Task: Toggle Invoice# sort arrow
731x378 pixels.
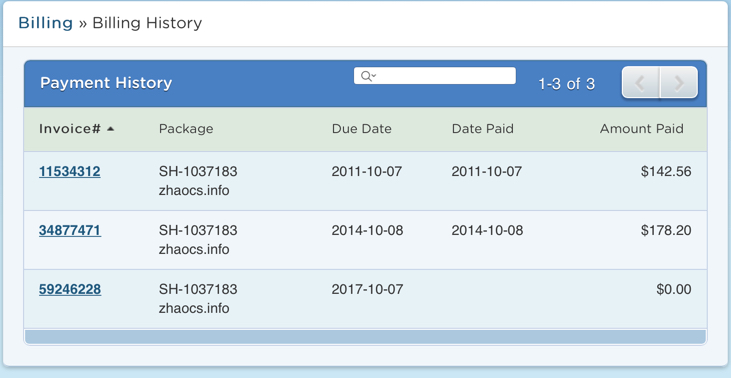Action: (x=110, y=129)
